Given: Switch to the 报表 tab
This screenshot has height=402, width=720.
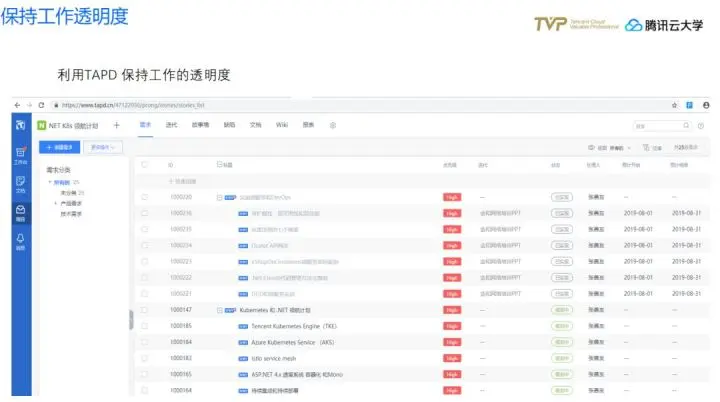Looking at the screenshot, I should (x=308, y=125).
